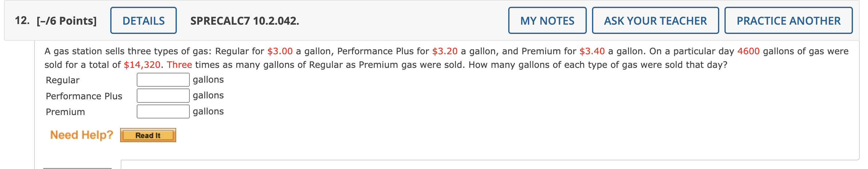Click the Premium row label
The height and width of the screenshot is (169, 868).
click(x=65, y=112)
